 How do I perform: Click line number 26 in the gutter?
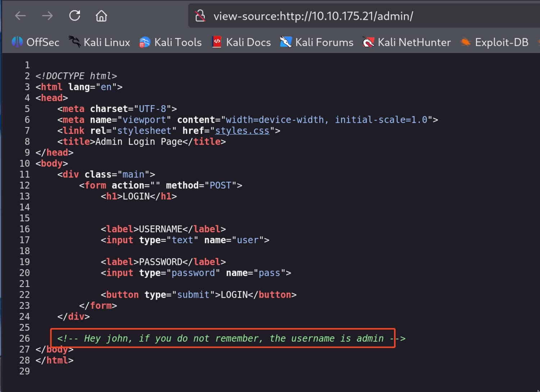(x=24, y=338)
